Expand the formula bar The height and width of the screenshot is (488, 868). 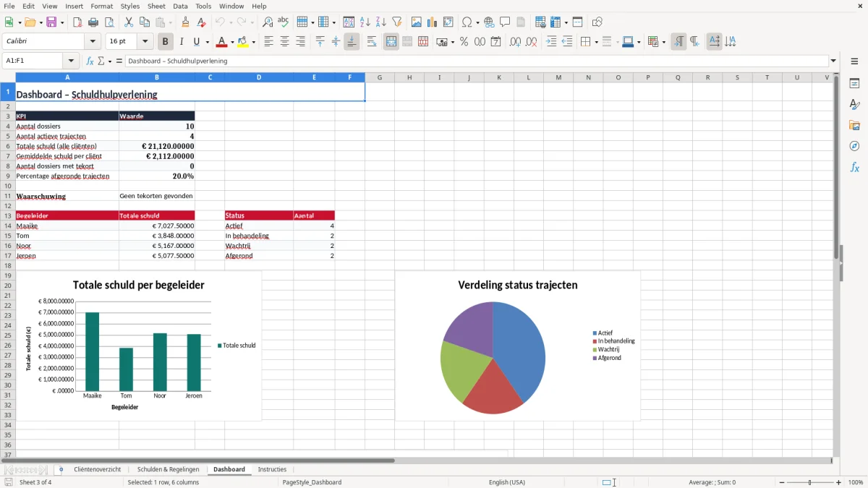pos(833,61)
